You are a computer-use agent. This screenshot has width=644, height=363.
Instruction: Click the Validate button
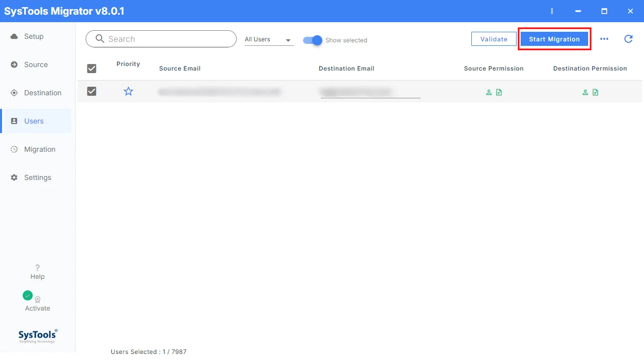coord(494,39)
